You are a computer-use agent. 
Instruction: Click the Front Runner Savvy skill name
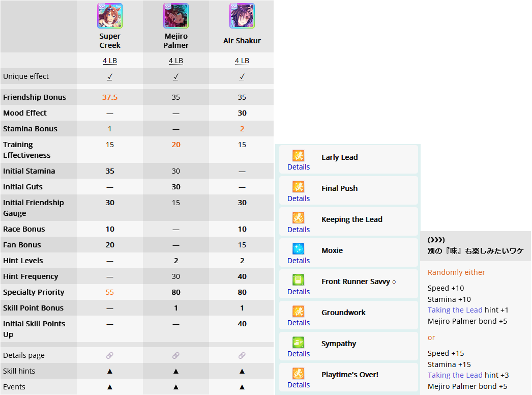pyautogui.click(x=359, y=281)
